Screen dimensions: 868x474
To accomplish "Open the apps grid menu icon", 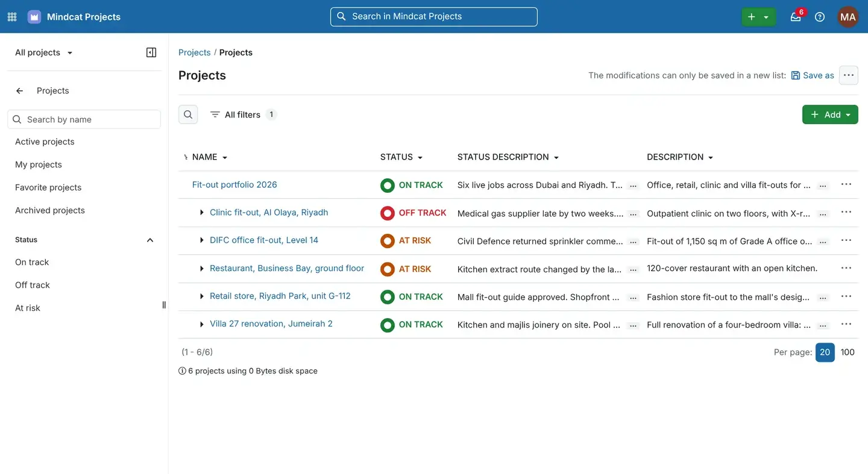I will tap(12, 17).
